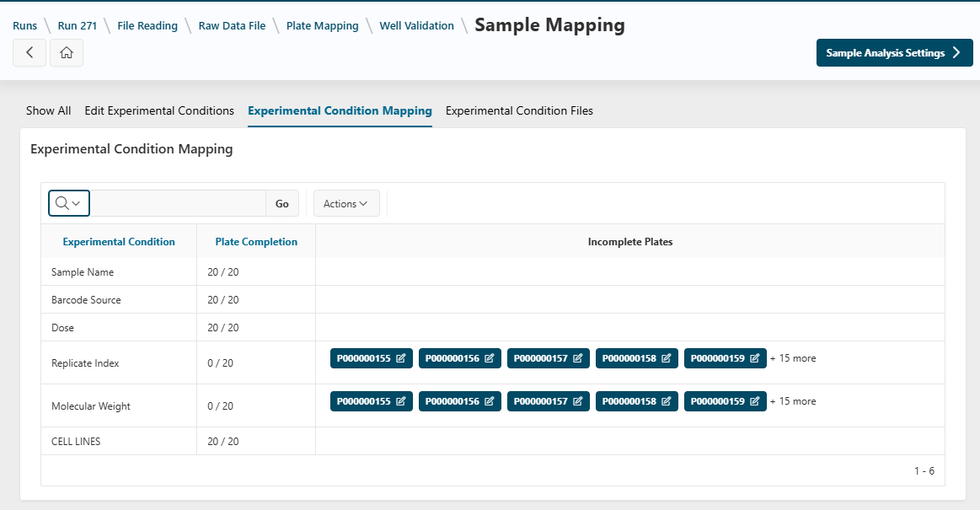Screen dimensions: 980x510
Task: Select the CELL LINES row label
Action: pyautogui.click(x=76, y=441)
